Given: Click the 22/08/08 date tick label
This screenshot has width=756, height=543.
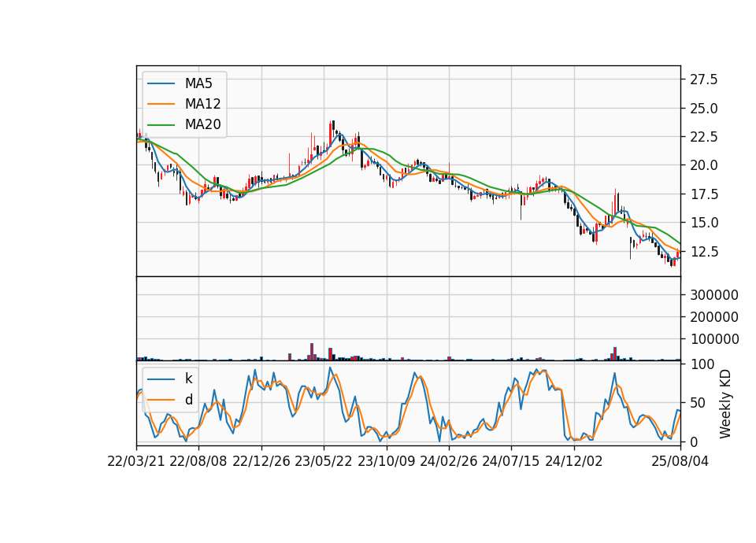Looking at the screenshot, I should (x=198, y=461).
